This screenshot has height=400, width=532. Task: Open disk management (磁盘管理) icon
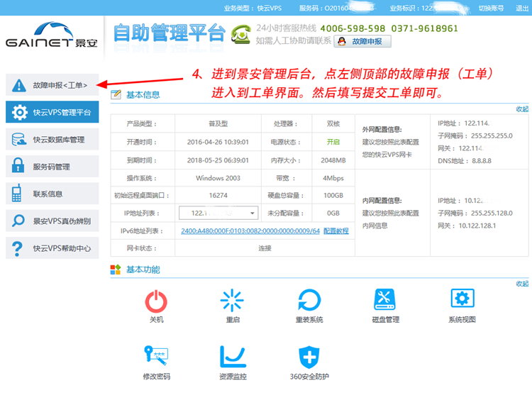(x=384, y=299)
